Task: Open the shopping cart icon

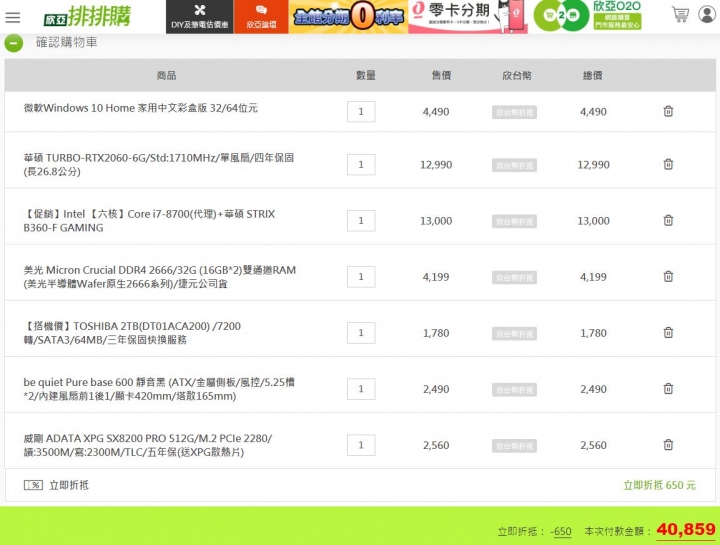Action: point(680,14)
